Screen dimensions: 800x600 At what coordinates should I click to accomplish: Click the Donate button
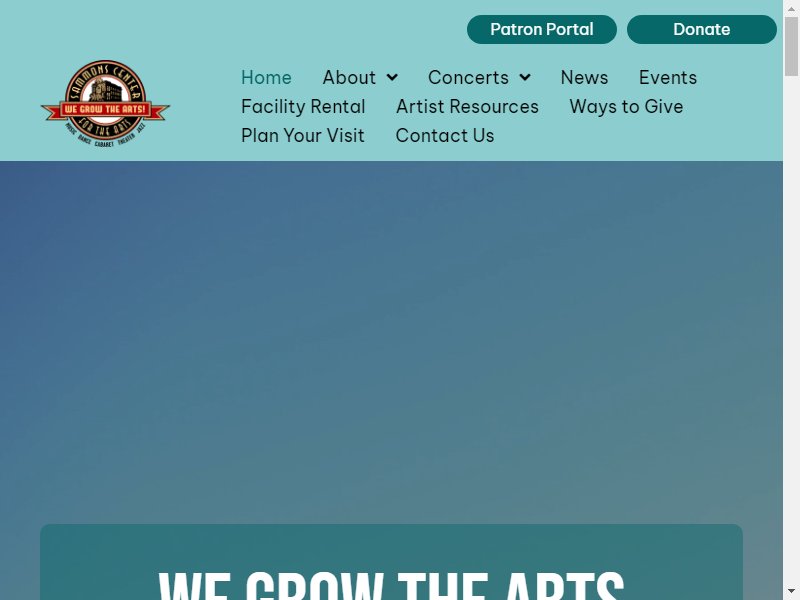tap(702, 29)
